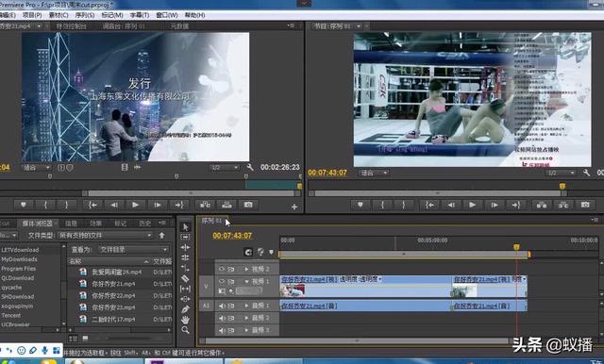Step forward one frame in Source monitor
Image resolution: width=604 pixels, height=364 pixels.
(x=158, y=205)
